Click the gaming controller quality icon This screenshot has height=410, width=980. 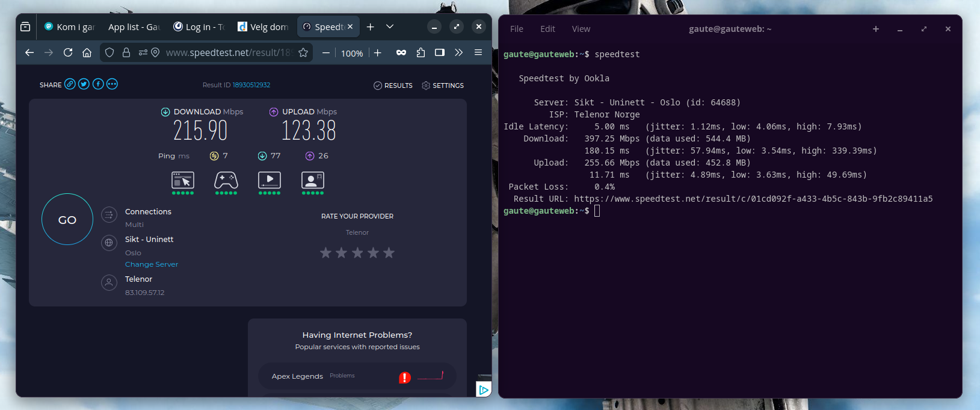(x=226, y=180)
